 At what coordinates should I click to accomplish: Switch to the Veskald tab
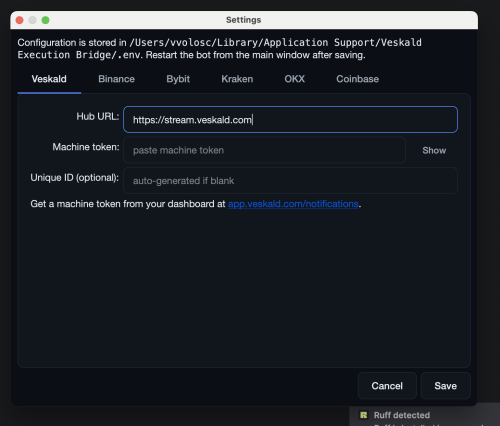pos(49,79)
